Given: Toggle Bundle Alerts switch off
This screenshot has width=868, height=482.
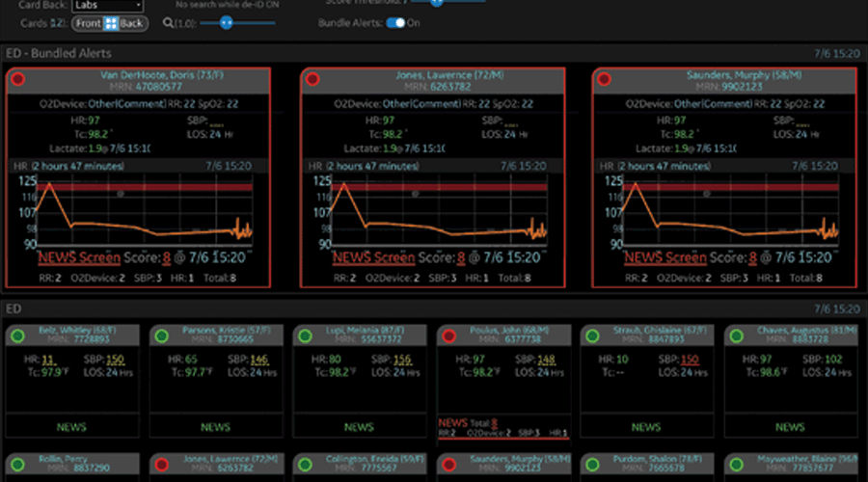Looking at the screenshot, I should point(395,23).
